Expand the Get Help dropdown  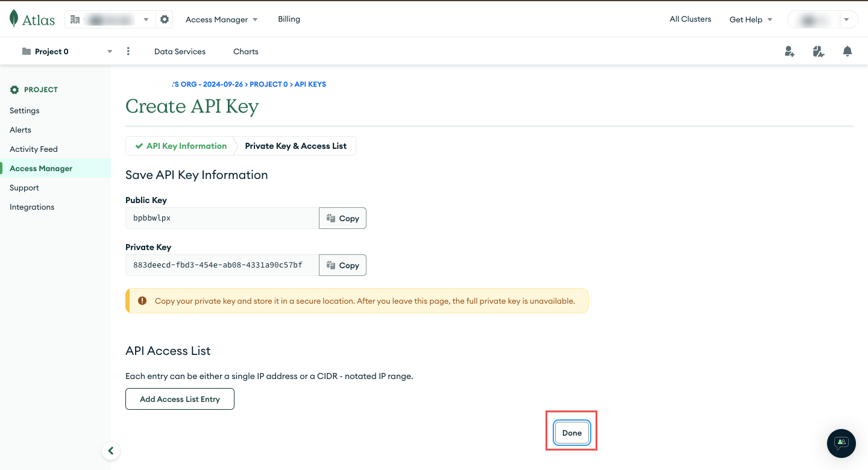pos(750,19)
